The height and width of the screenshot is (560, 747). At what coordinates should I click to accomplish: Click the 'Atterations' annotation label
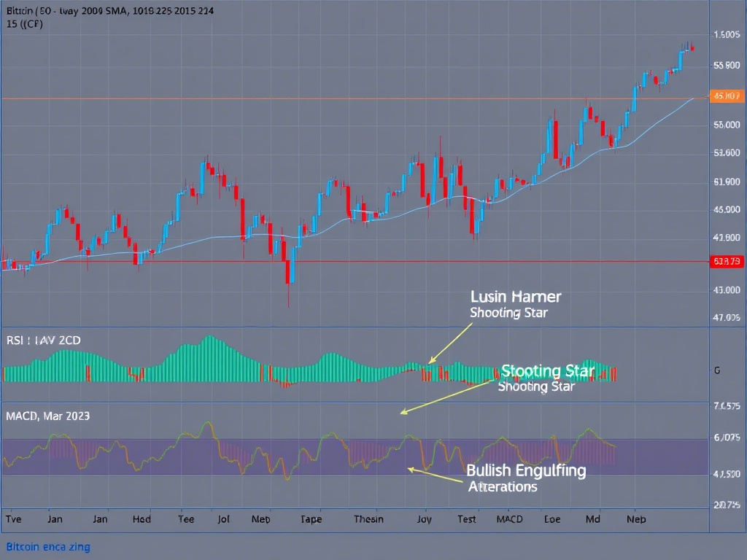[502, 486]
